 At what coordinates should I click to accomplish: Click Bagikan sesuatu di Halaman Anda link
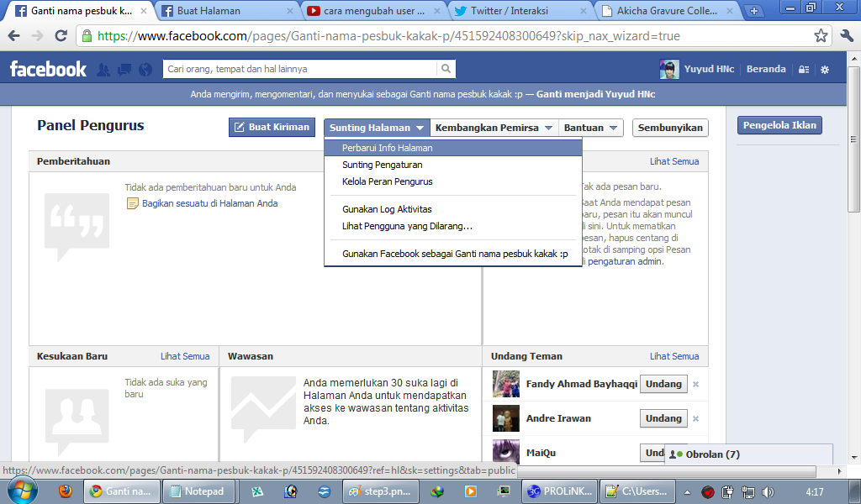point(209,203)
